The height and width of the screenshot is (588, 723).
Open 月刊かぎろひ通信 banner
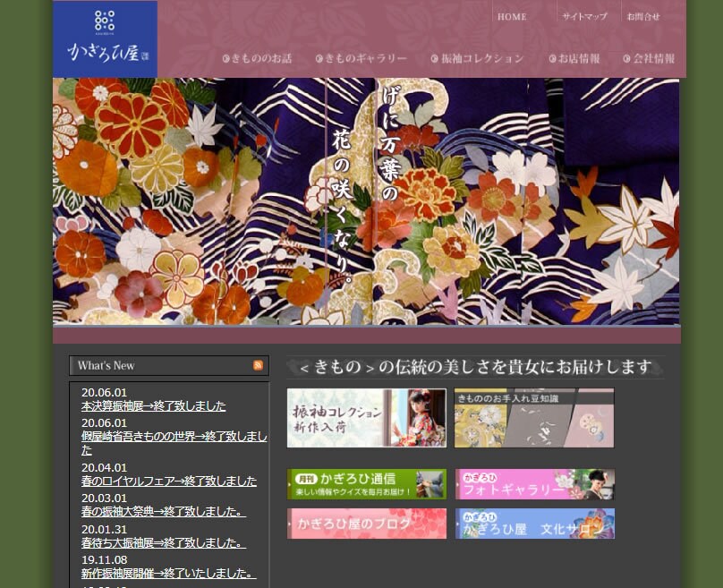coord(367,484)
